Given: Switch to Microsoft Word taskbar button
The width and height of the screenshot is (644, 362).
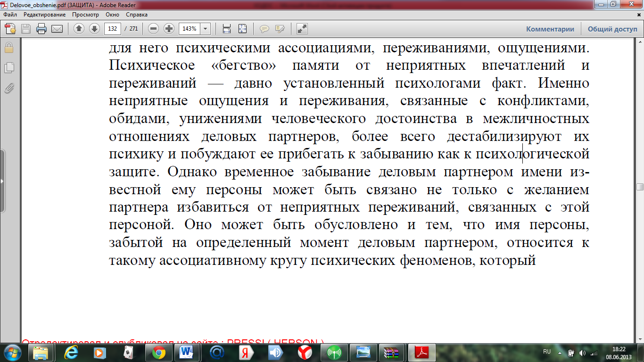Looking at the screenshot, I should 188,352.
